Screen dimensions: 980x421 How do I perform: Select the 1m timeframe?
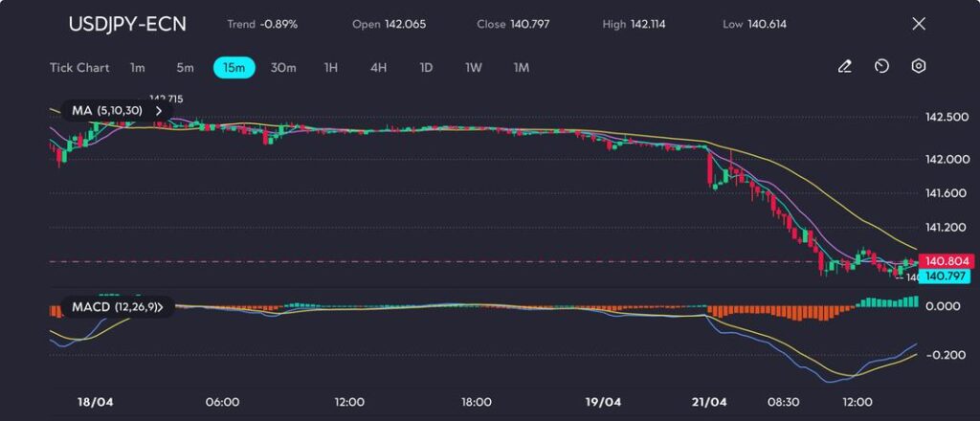(x=138, y=68)
